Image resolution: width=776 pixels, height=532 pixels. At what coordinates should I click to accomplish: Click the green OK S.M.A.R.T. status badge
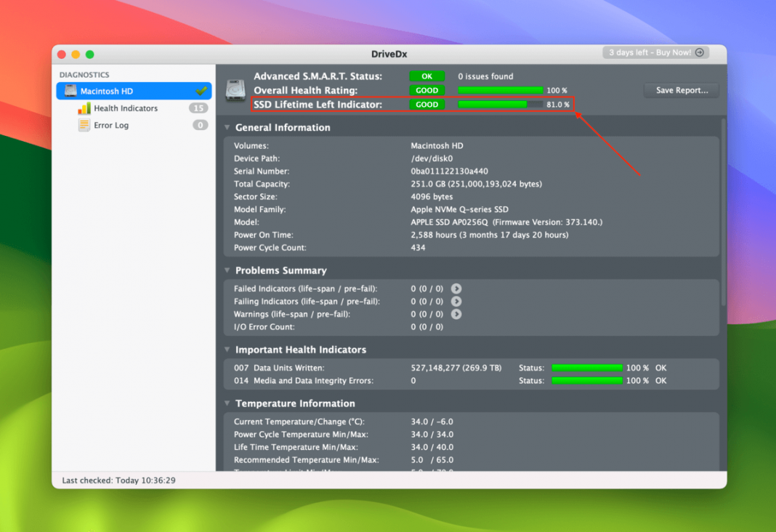[x=427, y=76]
